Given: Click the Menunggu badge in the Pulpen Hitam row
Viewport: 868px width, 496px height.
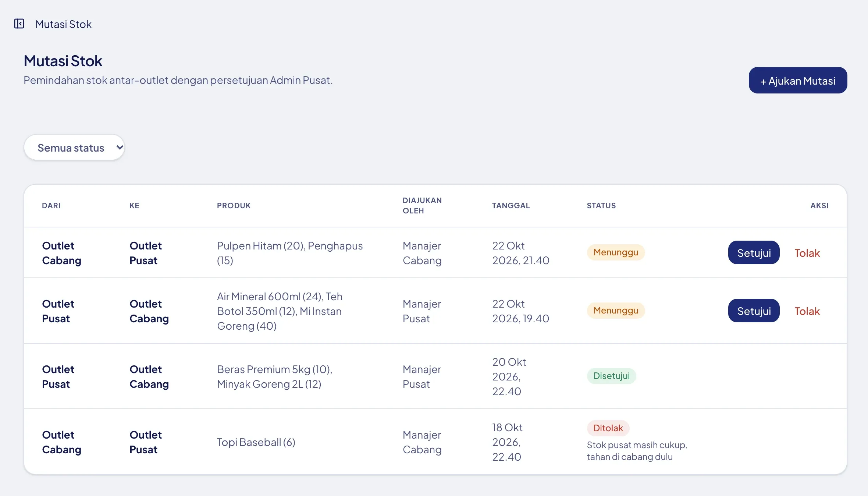Looking at the screenshot, I should pyautogui.click(x=616, y=252).
